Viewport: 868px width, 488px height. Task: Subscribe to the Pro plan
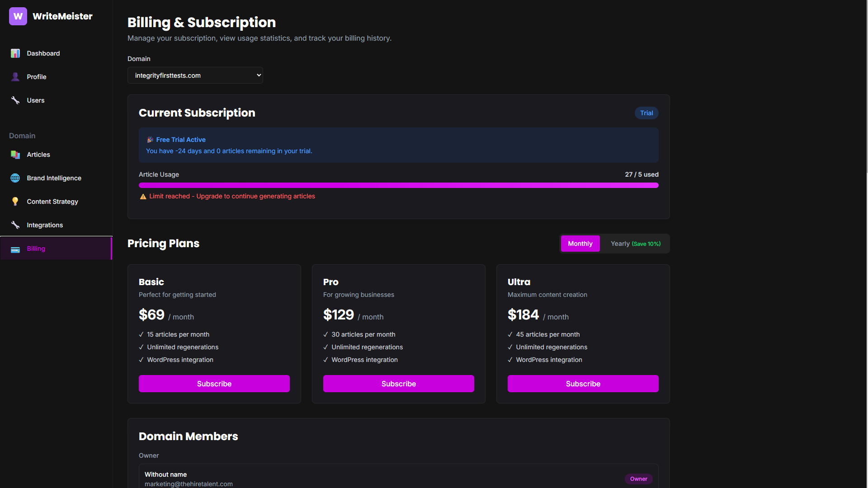399,384
